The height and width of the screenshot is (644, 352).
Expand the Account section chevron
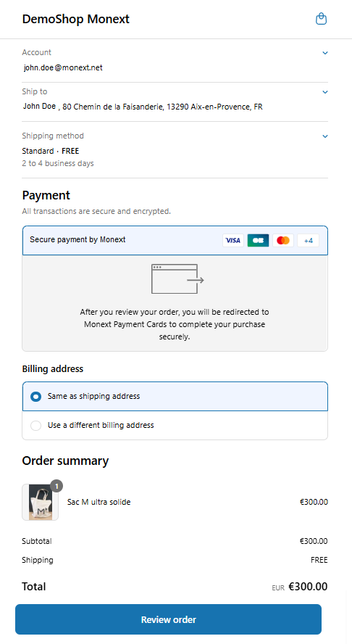(325, 53)
